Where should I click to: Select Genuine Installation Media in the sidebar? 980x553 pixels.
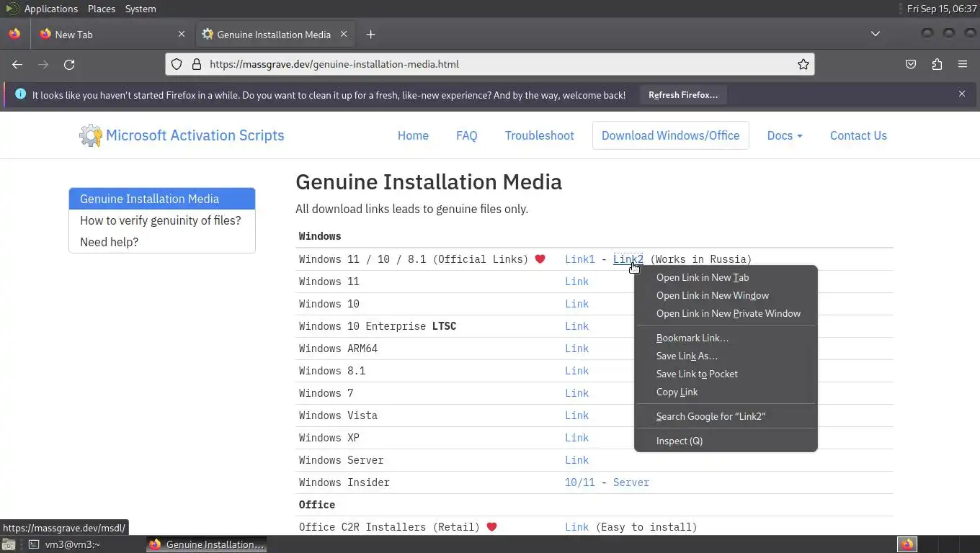[162, 199]
